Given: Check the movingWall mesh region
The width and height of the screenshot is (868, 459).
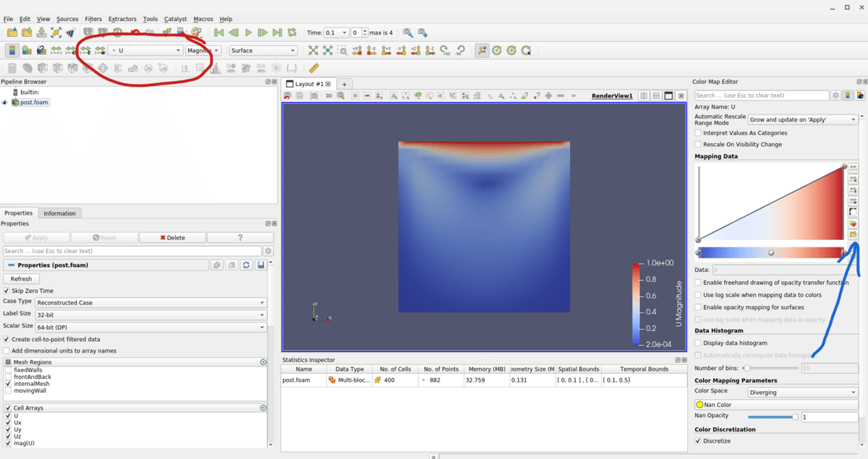Looking at the screenshot, I should pos(9,391).
